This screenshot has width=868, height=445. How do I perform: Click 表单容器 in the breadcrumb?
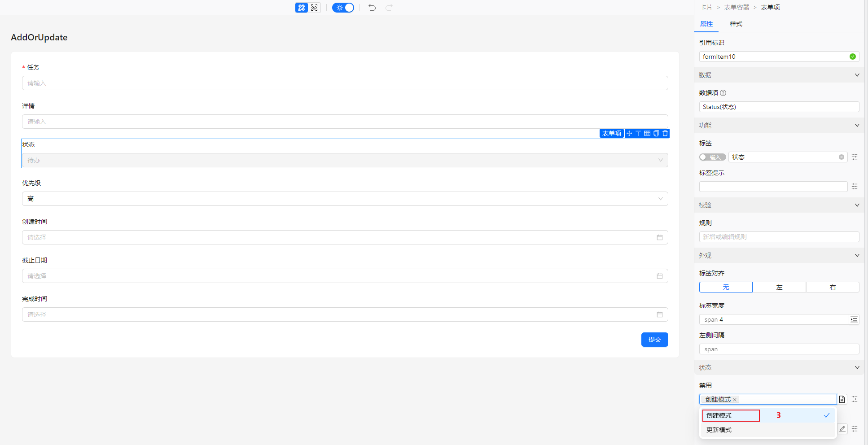(x=736, y=7)
